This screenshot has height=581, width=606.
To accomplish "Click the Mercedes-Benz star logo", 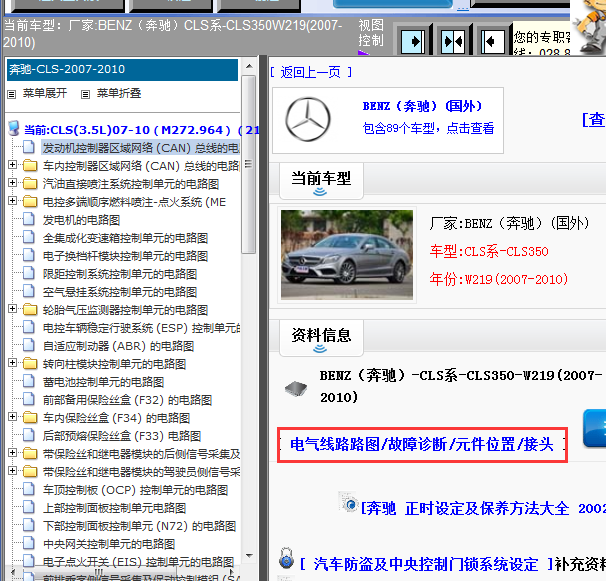I will pyautogui.click(x=308, y=119).
